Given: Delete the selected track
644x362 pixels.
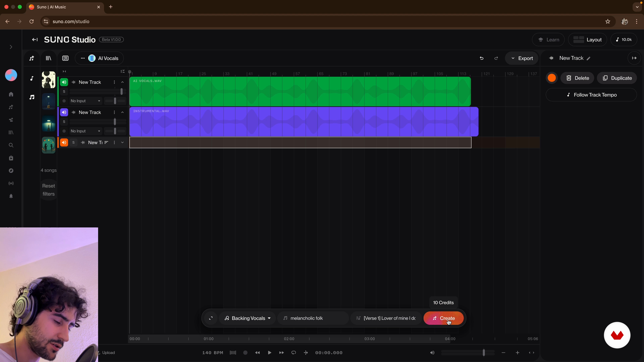Looking at the screenshot, I should click(577, 78).
